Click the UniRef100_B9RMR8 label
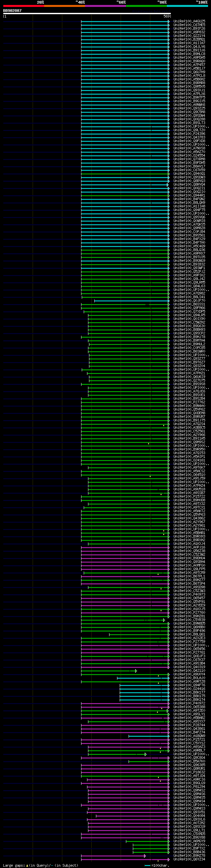 tap(189, 83)
